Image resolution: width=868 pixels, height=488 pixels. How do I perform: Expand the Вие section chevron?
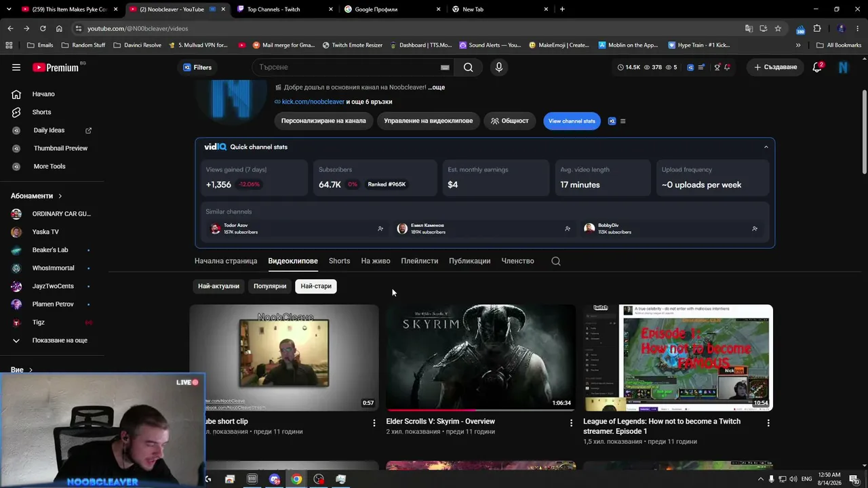coord(31,370)
